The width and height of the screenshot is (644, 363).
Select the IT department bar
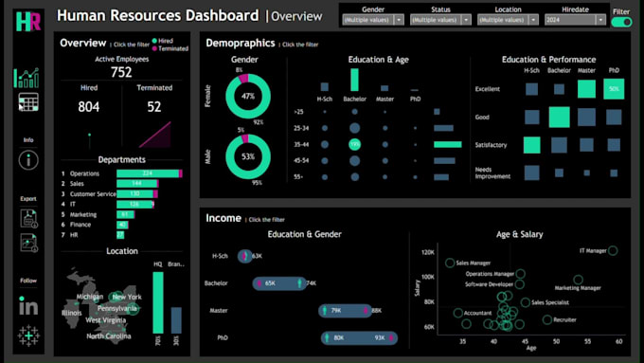[x=135, y=204]
